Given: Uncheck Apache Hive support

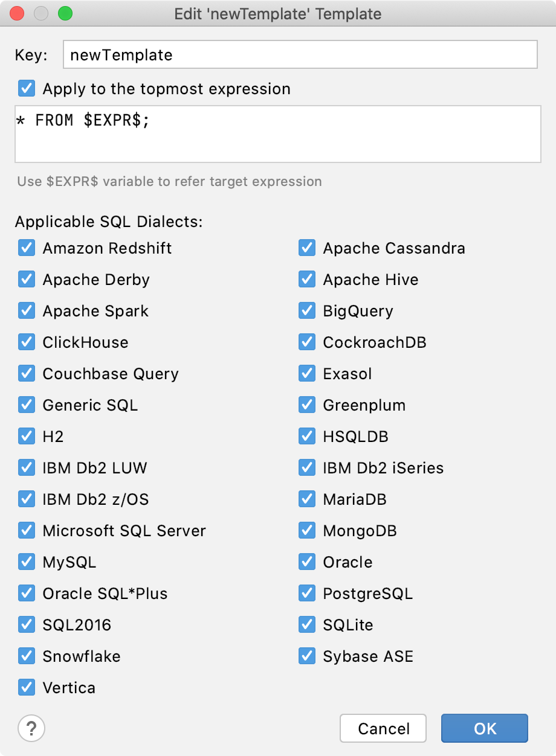Looking at the screenshot, I should 306,279.
